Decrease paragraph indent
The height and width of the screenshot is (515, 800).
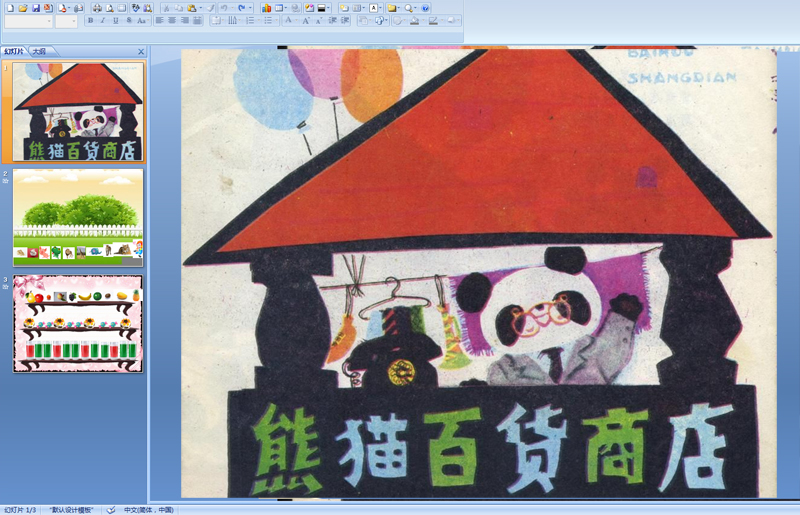333,20
